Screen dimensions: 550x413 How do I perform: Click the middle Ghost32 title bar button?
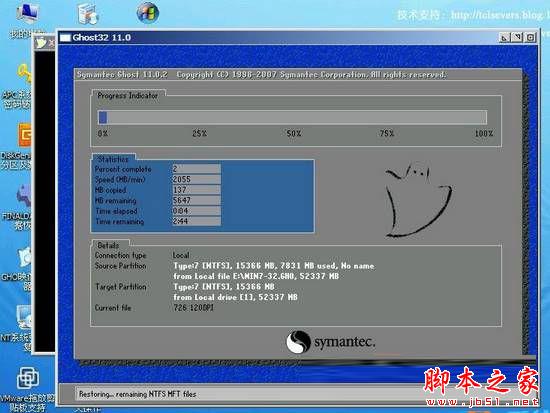tap(517, 37)
